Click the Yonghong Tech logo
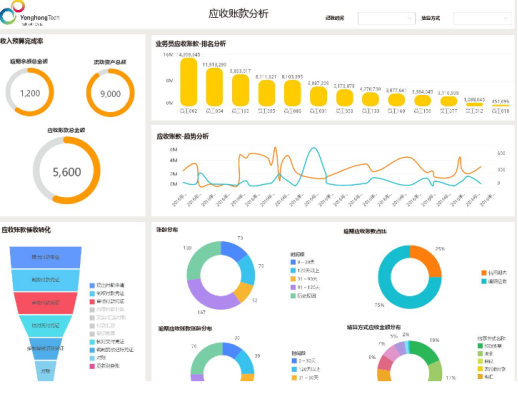 click(29, 13)
